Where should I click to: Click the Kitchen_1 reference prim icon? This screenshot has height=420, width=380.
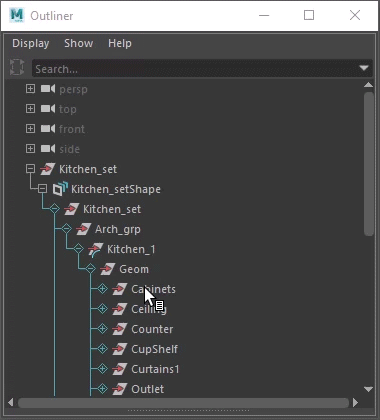[96, 249]
